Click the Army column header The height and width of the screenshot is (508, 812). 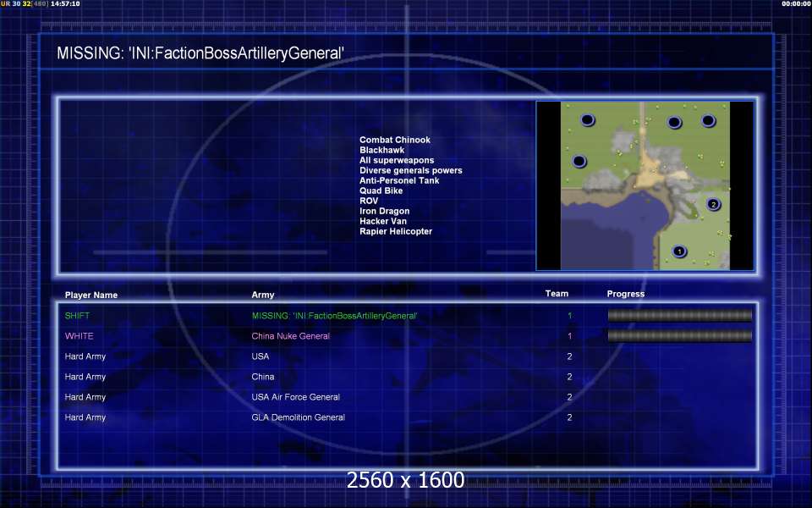pos(263,295)
